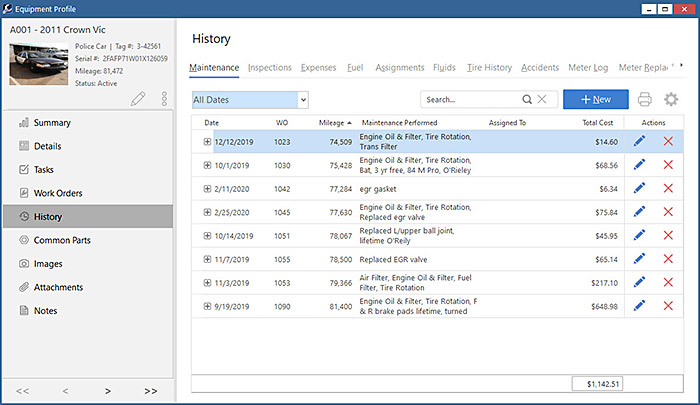Edit the equipment profile with pencil icon
The width and height of the screenshot is (700, 405).
[138, 99]
